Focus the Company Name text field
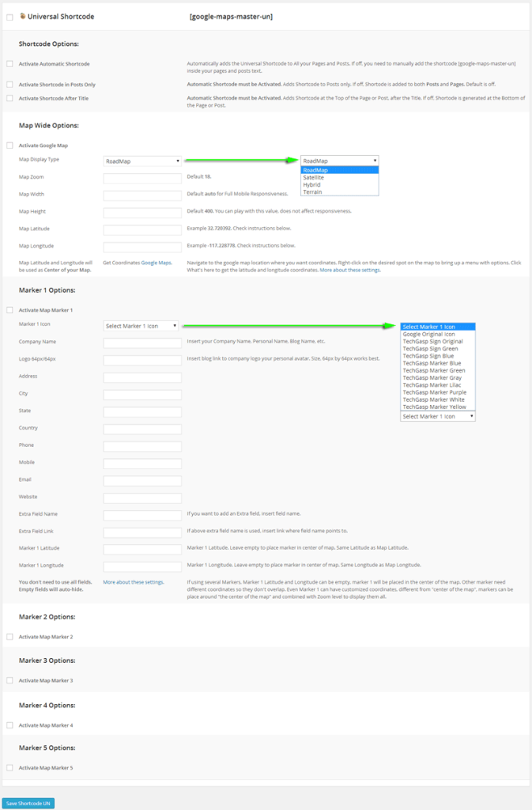The width and height of the screenshot is (532, 810). coord(142,343)
